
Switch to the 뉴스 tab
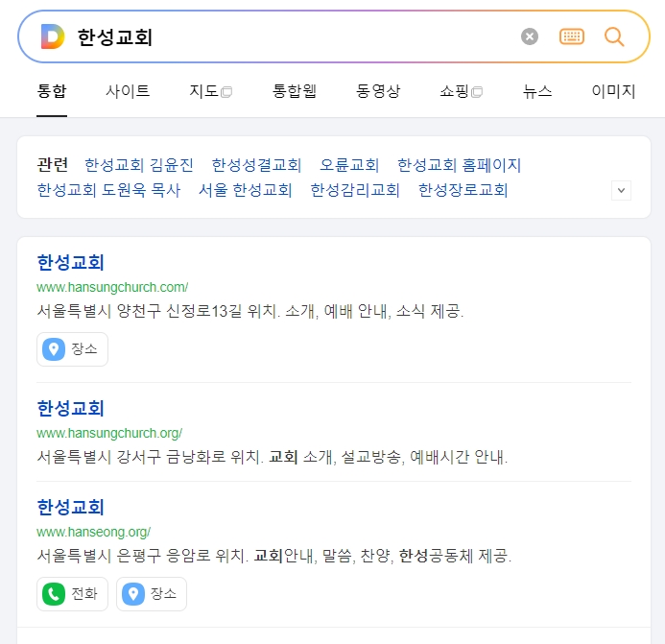[x=537, y=91]
